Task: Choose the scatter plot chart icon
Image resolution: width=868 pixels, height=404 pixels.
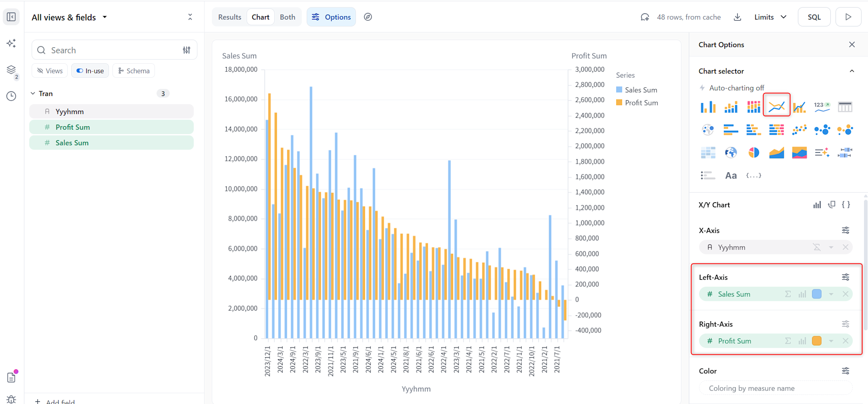Action: click(x=799, y=129)
